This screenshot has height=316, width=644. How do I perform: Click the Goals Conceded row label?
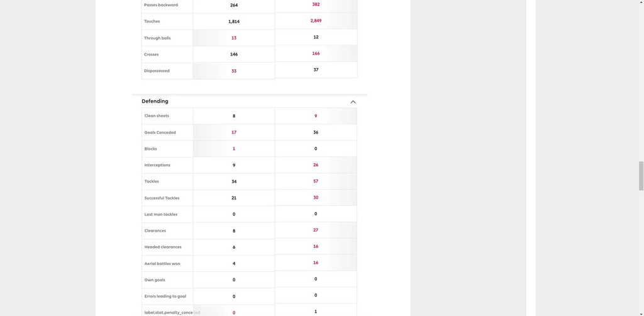tap(160, 133)
